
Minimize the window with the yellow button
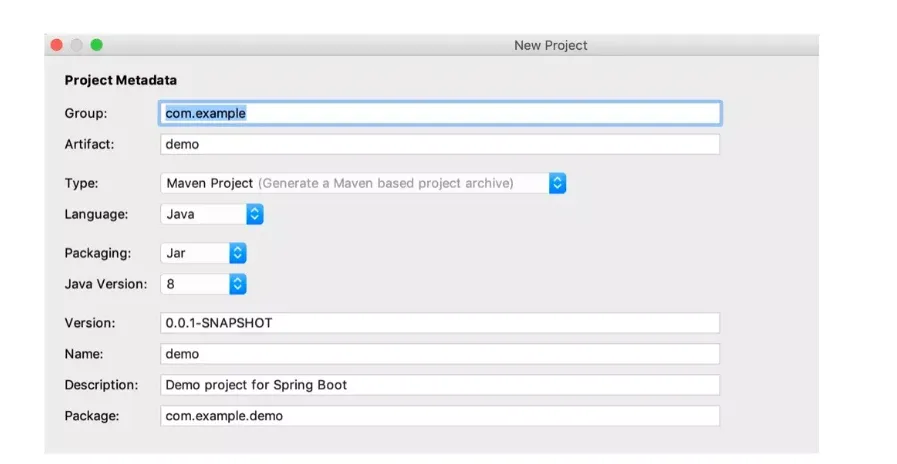click(77, 45)
